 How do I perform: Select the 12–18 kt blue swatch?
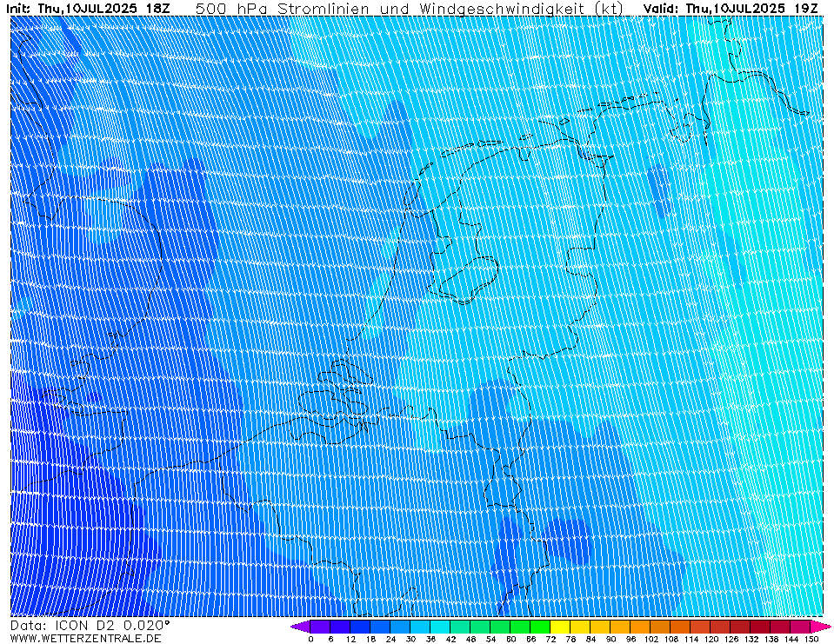[x=360, y=627]
